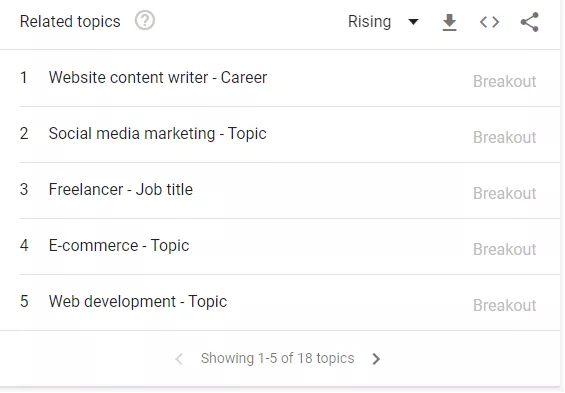
Task: Click the Related topics heading
Action: pyautogui.click(x=70, y=22)
